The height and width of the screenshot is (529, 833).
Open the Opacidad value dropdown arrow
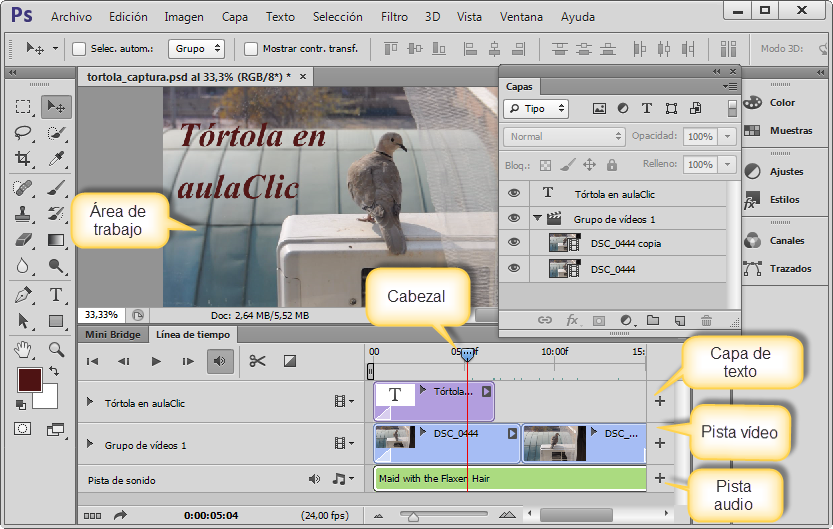click(727, 136)
